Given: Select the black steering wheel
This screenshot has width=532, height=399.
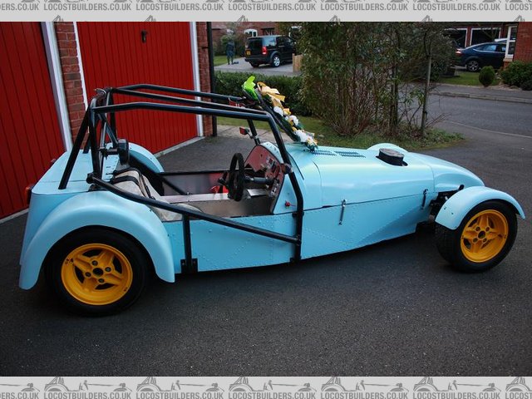Looking at the screenshot, I should [237, 176].
